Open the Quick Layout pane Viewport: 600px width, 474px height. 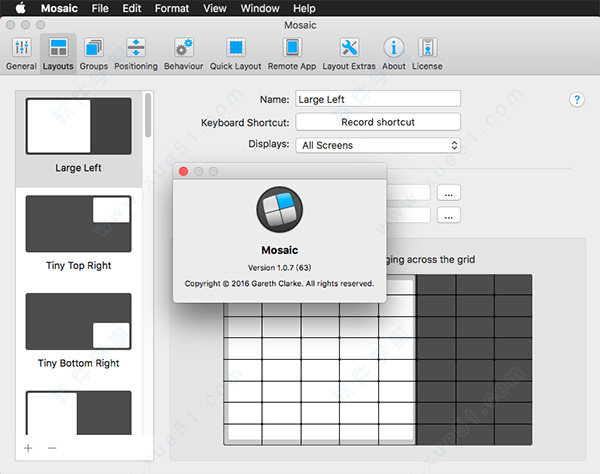pos(235,54)
